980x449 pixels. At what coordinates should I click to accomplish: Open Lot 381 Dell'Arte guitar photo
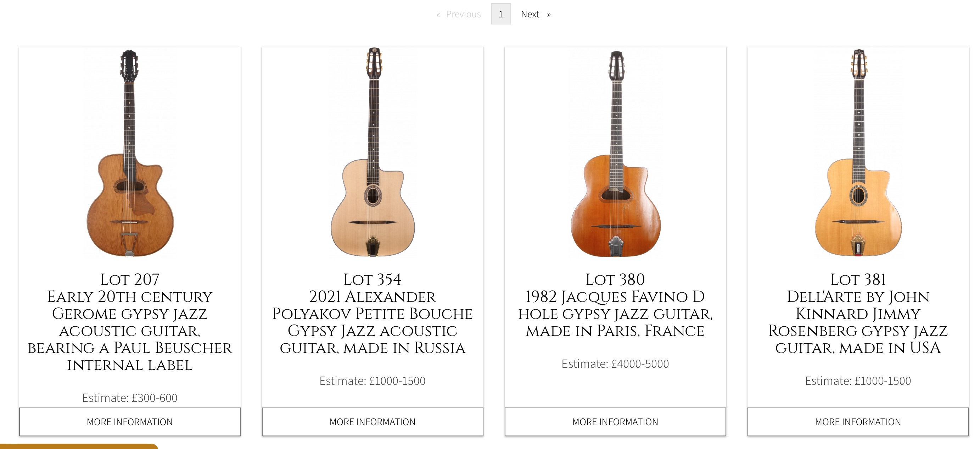[858, 153]
